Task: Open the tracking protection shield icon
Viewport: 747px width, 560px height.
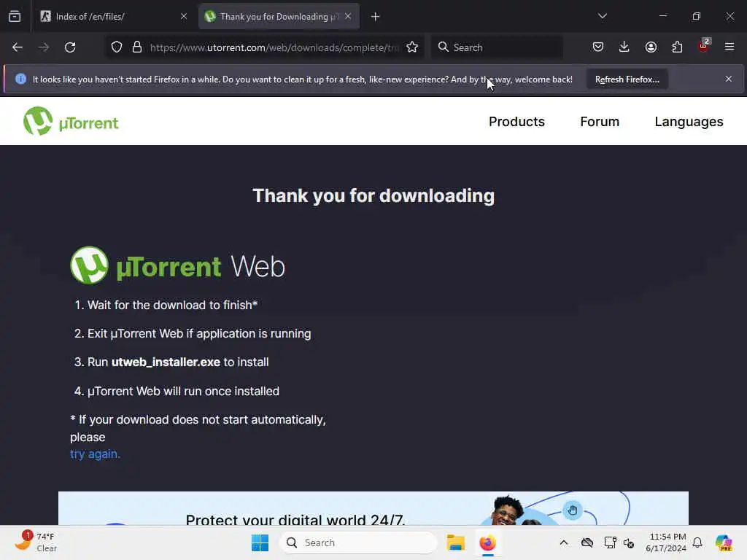Action: click(x=117, y=47)
